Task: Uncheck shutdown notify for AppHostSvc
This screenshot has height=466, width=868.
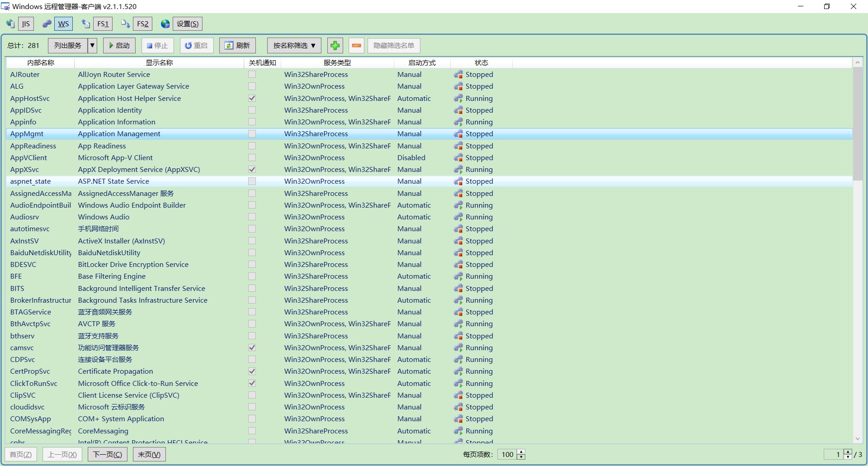Action: pos(252,99)
